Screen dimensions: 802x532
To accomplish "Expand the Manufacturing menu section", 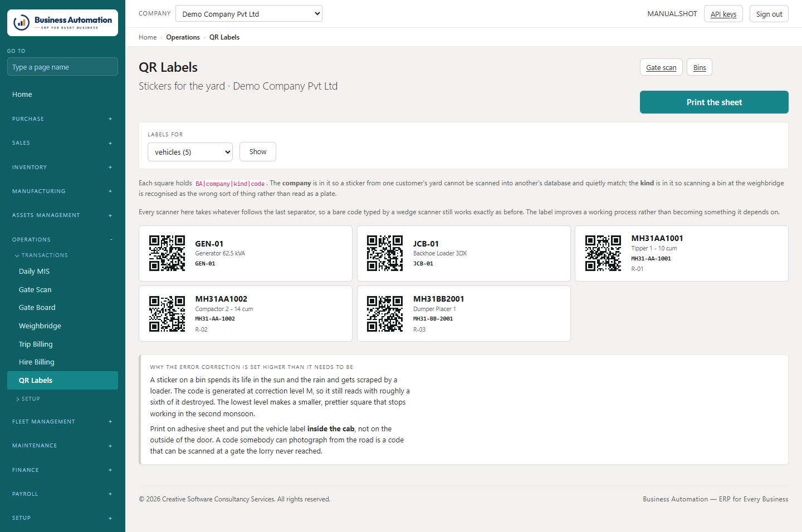I will pyautogui.click(x=62, y=191).
